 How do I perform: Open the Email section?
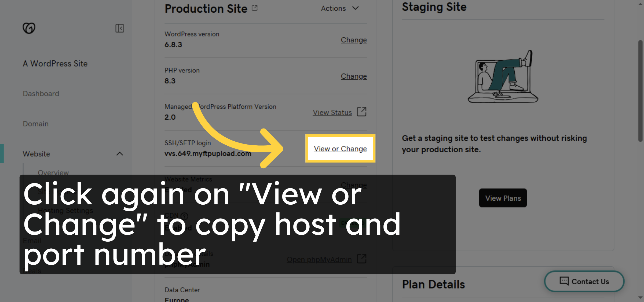click(x=32, y=241)
